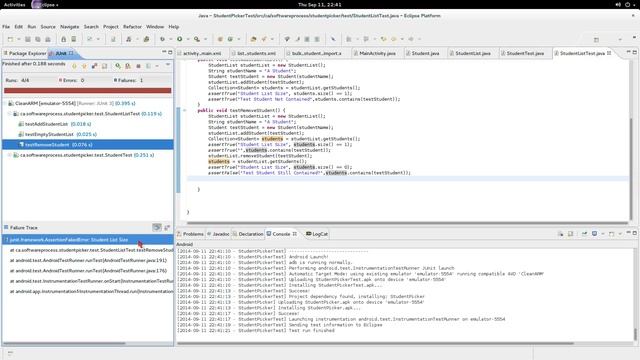This screenshot has width=640, height=360.
Task: Open the JUnit view menu dropdown arrow
Action: [x=168, y=65]
